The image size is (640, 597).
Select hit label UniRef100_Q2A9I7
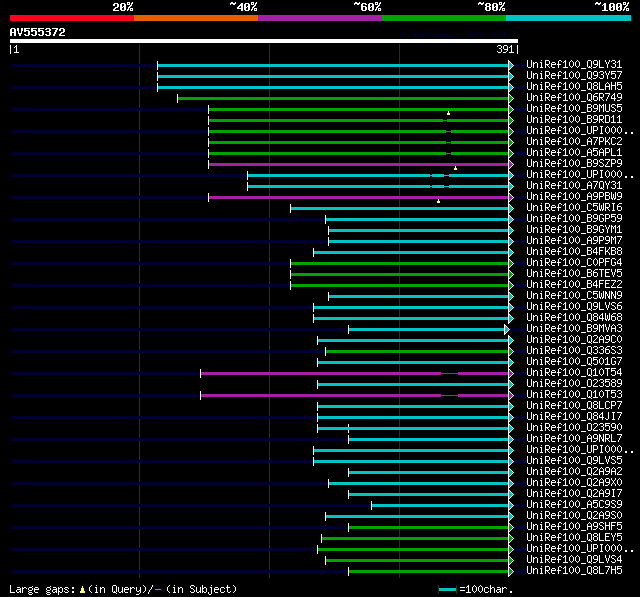pyautogui.click(x=574, y=494)
